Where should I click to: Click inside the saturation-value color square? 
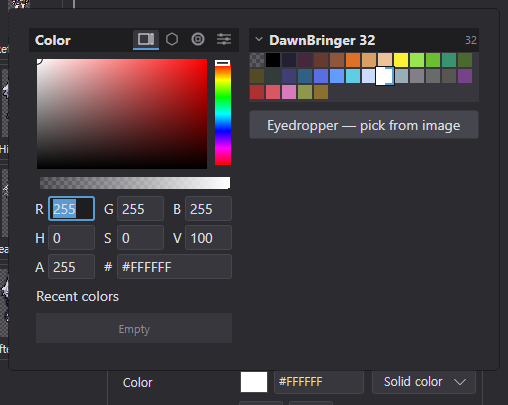[x=122, y=114]
